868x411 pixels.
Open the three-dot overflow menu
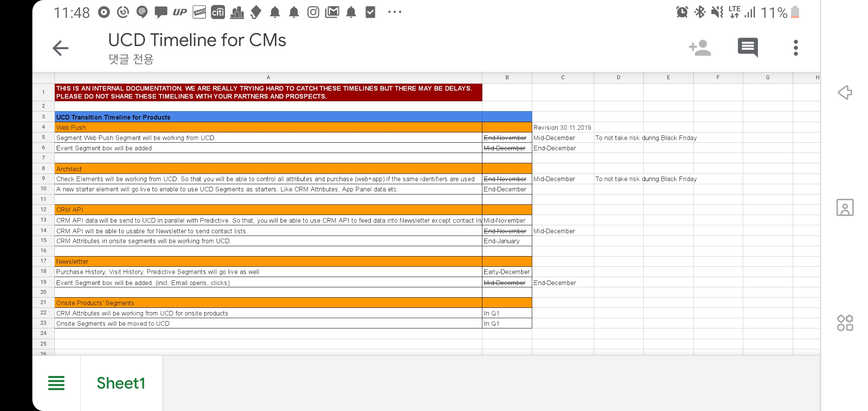[795, 48]
